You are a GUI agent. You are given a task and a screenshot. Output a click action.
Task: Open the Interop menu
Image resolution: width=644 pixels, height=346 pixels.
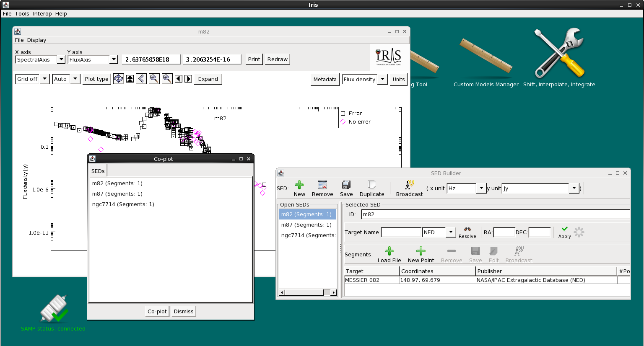point(42,13)
